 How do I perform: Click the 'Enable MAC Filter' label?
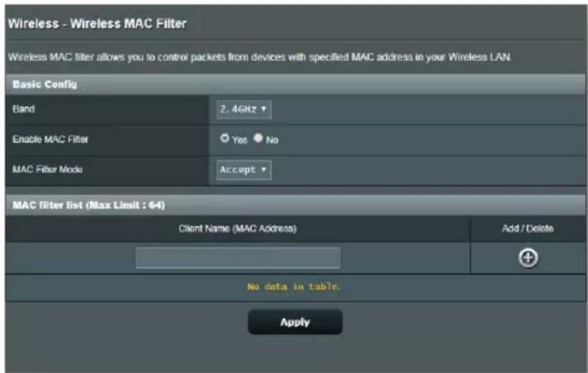(50, 139)
